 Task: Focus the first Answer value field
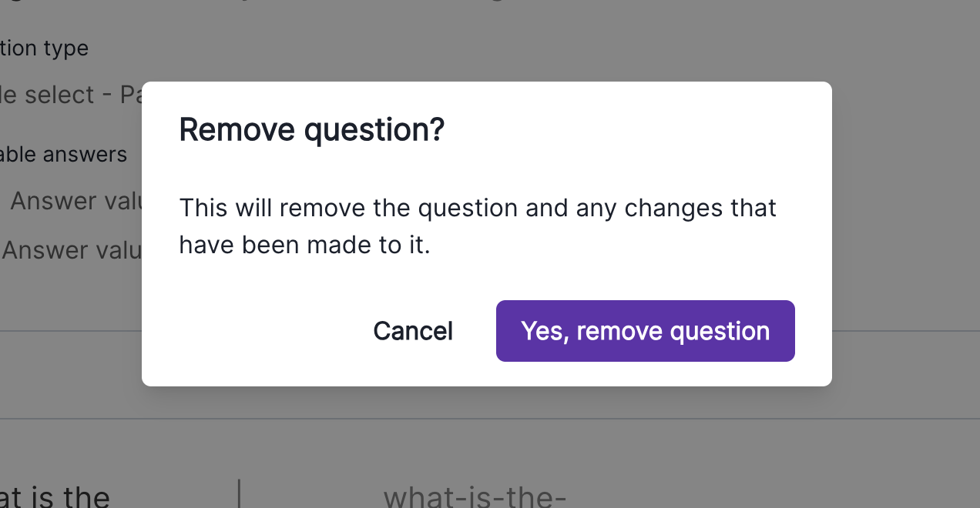pyautogui.click(x=76, y=202)
